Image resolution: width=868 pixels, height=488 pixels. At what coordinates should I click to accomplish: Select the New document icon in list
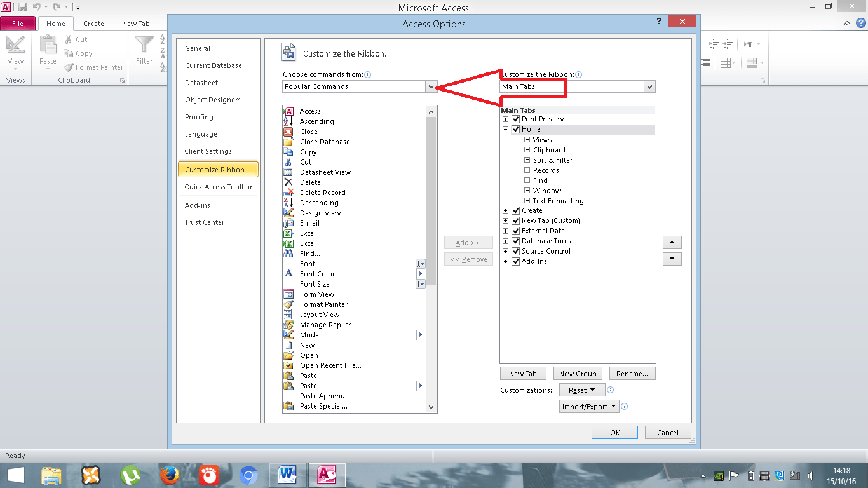click(288, 345)
